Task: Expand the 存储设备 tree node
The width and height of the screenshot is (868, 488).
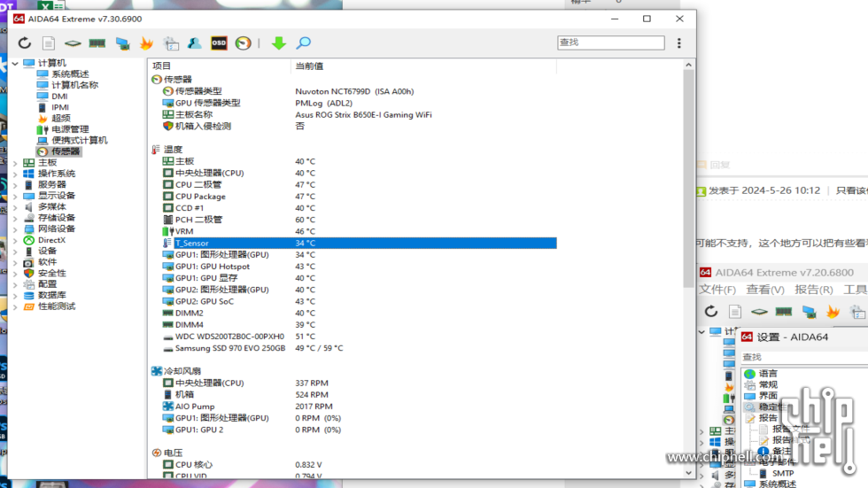Action: 15,218
